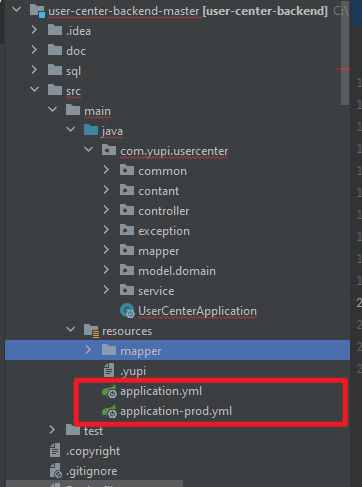362x487 pixels.
Task: Expand the controller package
Action: 106,210
